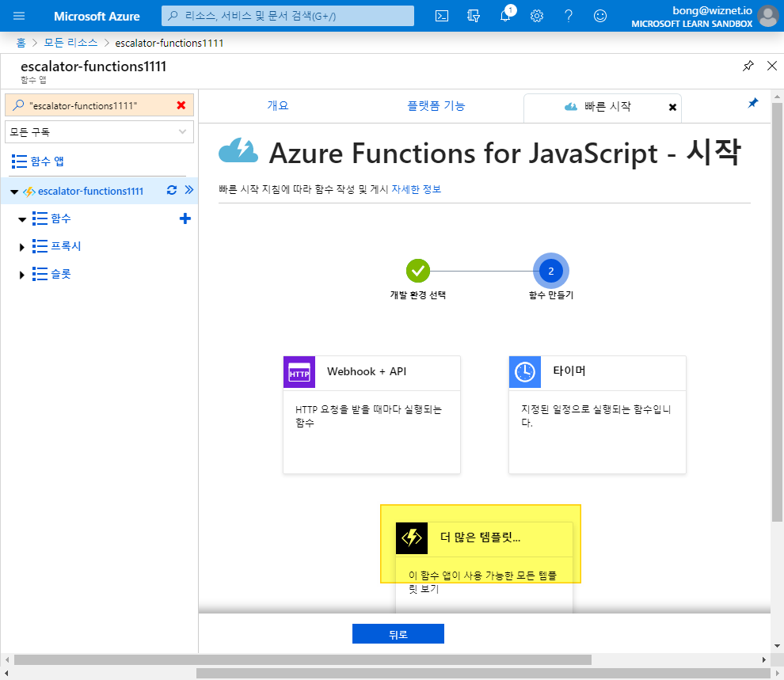Click step 2 Create function circle

pos(551,271)
